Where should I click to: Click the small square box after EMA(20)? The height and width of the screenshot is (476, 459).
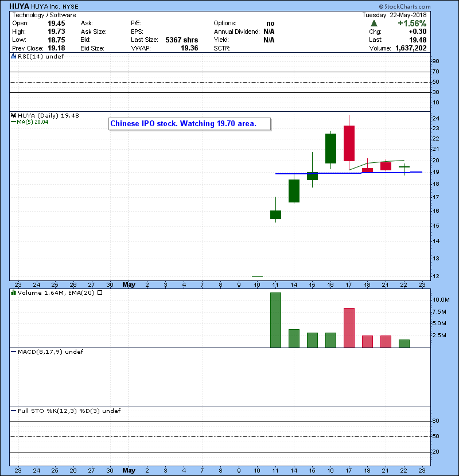(x=100, y=293)
